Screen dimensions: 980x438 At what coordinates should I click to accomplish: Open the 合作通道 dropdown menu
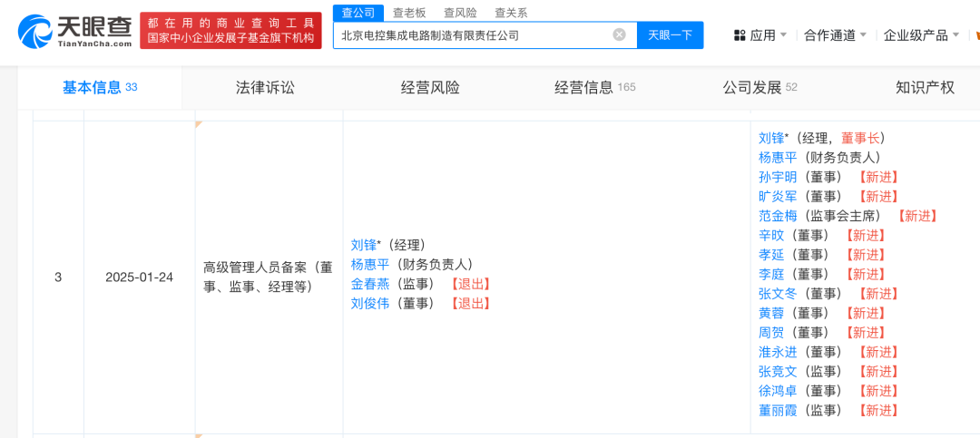(x=835, y=35)
